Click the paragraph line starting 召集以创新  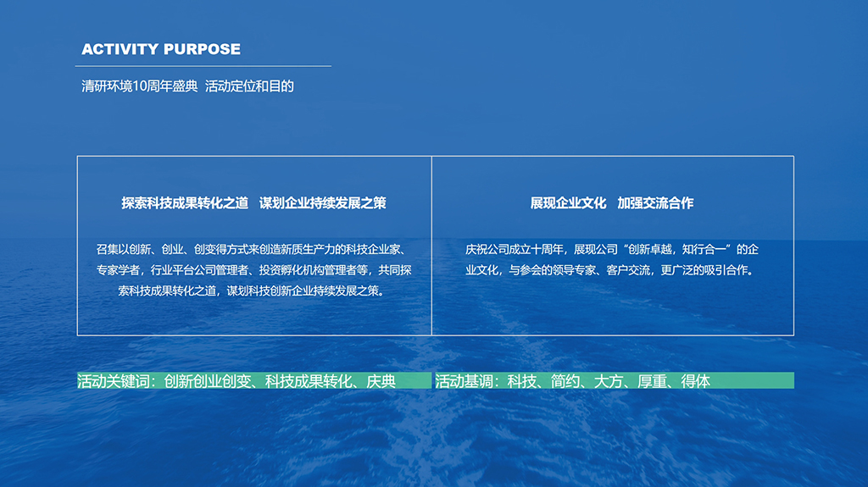click(x=254, y=250)
